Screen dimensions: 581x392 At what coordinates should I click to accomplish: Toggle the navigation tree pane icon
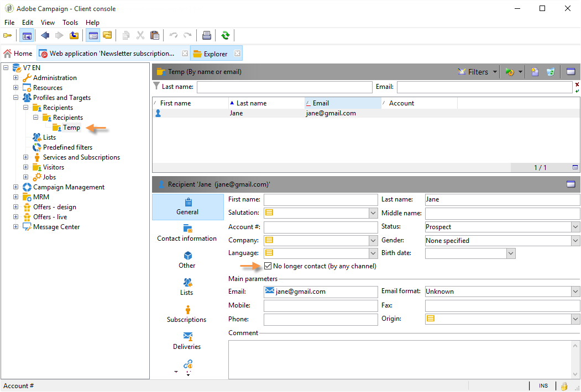point(27,36)
